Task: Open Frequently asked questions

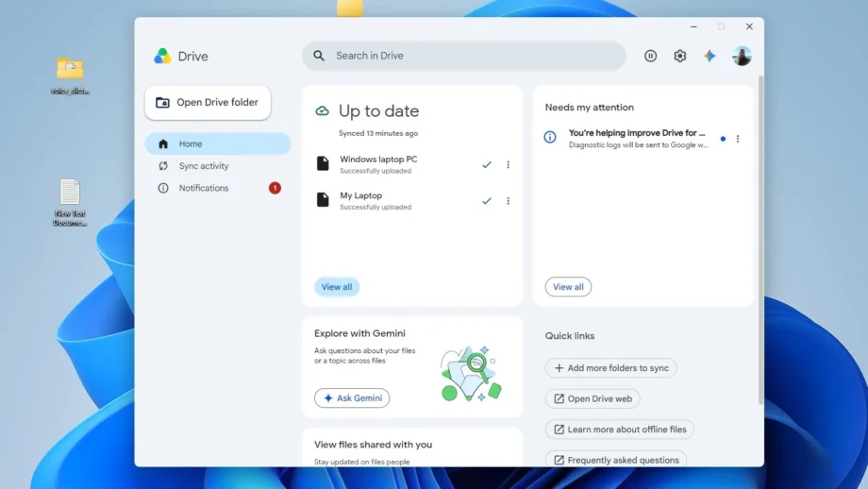Action: 615,460
